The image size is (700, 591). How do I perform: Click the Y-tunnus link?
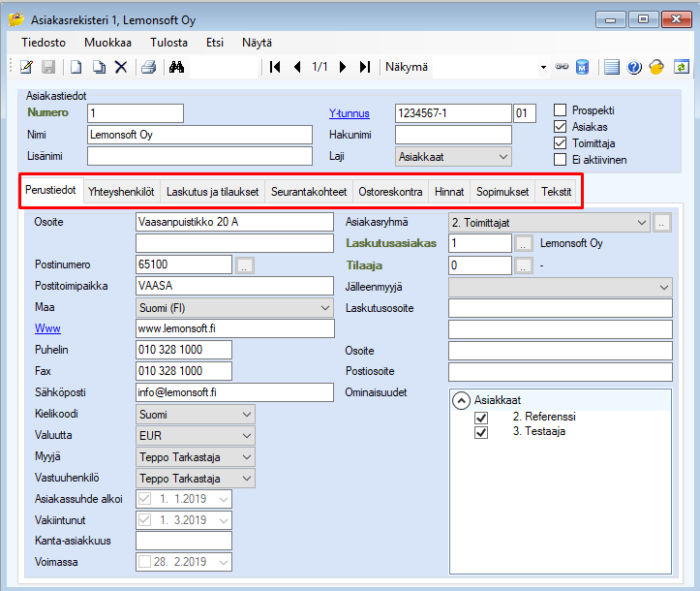click(x=350, y=113)
